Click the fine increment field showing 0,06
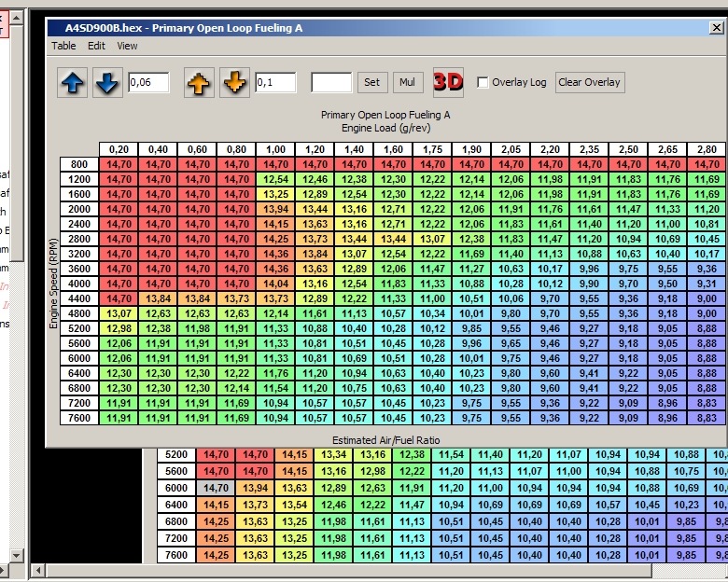The width and height of the screenshot is (728, 582). 148,83
